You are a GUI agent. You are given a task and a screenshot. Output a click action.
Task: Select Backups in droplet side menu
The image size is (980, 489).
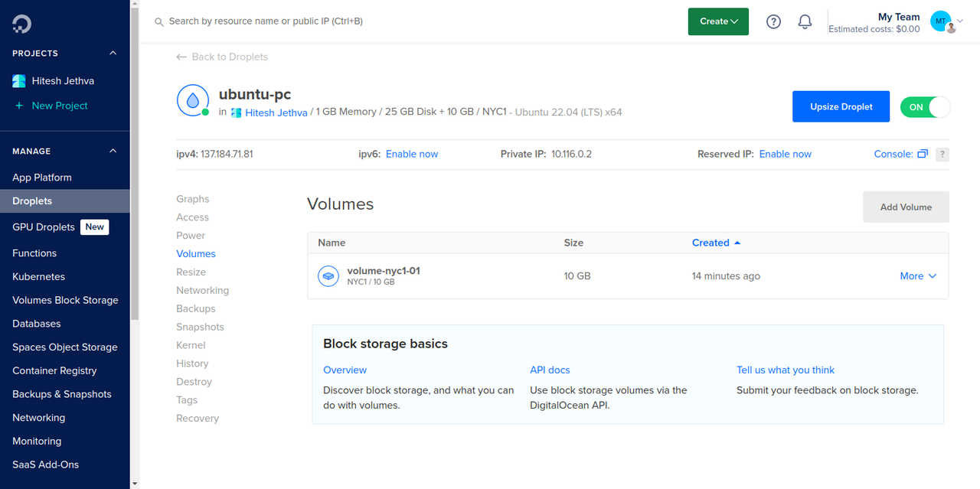(196, 309)
